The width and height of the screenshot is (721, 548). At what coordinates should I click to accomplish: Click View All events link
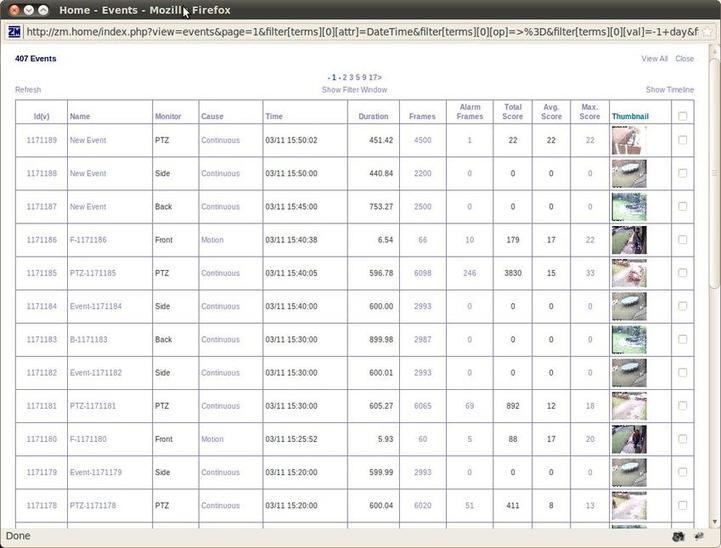click(654, 59)
